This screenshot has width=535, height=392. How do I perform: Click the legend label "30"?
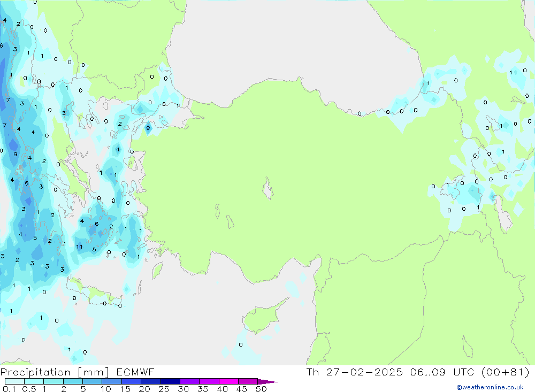184,389
